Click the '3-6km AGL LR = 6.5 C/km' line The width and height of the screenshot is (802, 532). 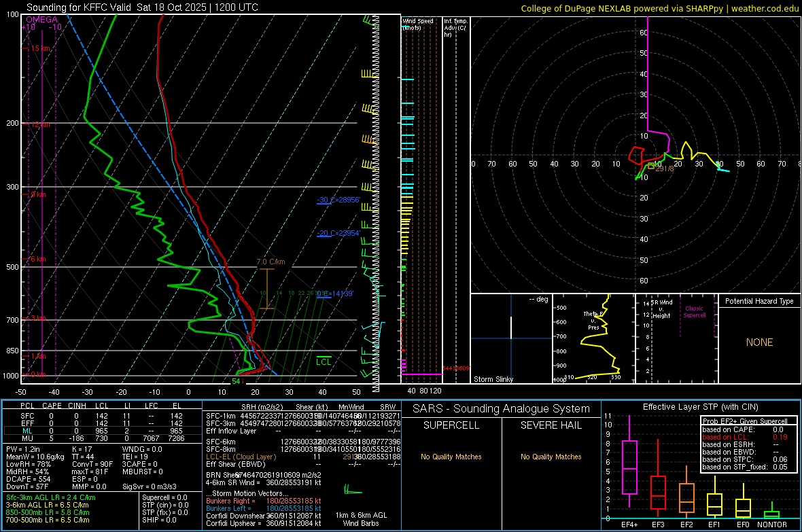(48, 505)
